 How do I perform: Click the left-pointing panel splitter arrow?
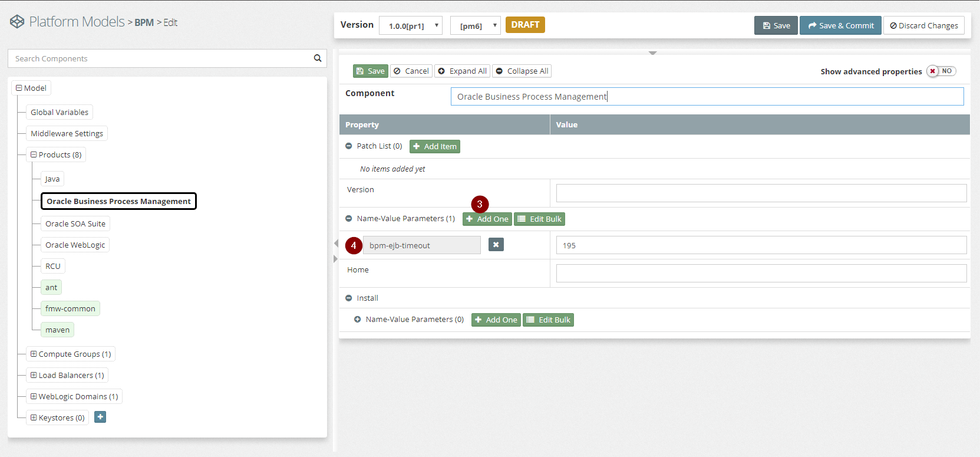click(x=336, y=243)
